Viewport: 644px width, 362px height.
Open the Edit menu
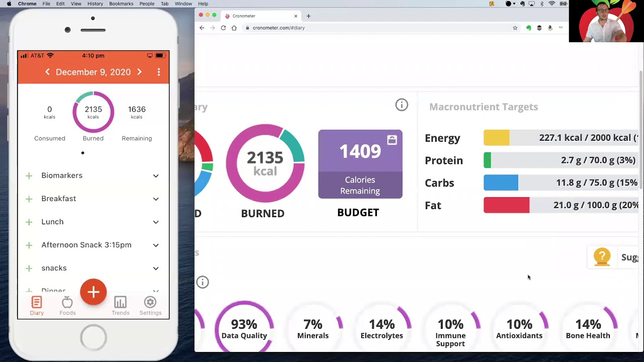[x=60, y=4]
